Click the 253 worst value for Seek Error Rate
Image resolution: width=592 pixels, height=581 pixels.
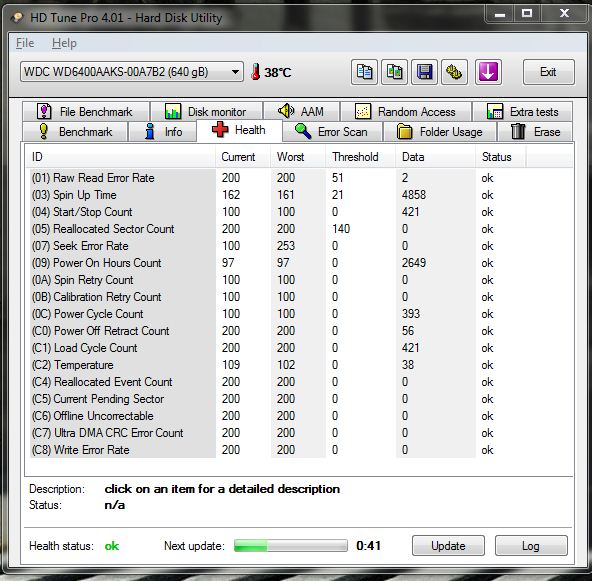point(286,246)
